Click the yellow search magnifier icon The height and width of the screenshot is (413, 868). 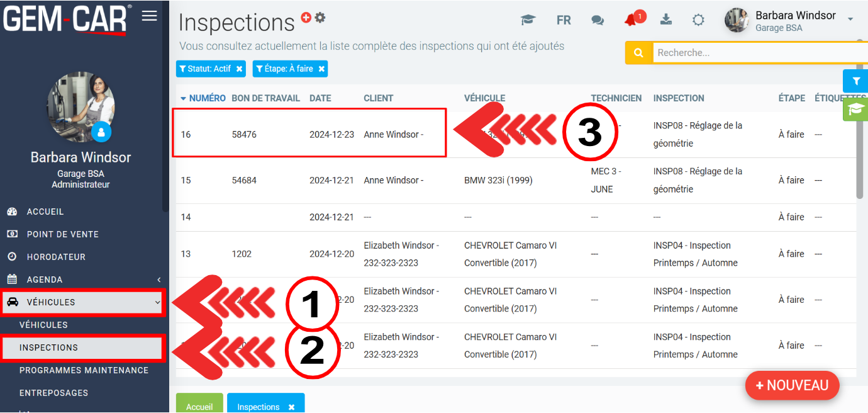click(638, 53)
